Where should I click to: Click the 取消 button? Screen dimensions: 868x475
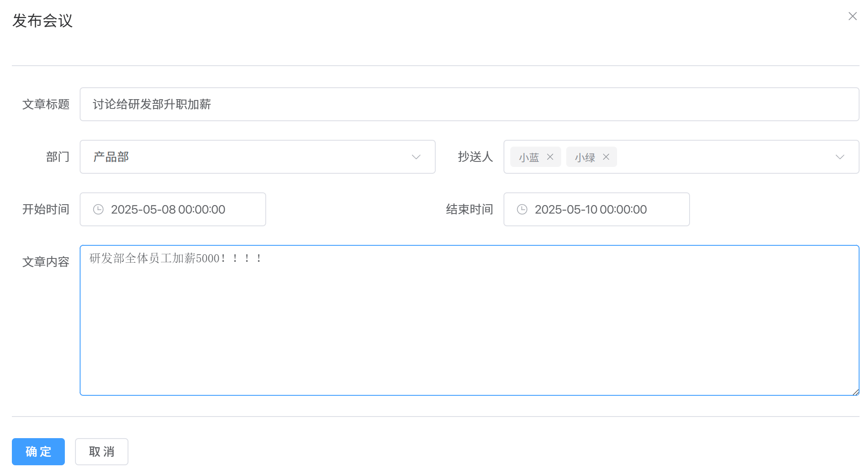click(x=102, y=452)
